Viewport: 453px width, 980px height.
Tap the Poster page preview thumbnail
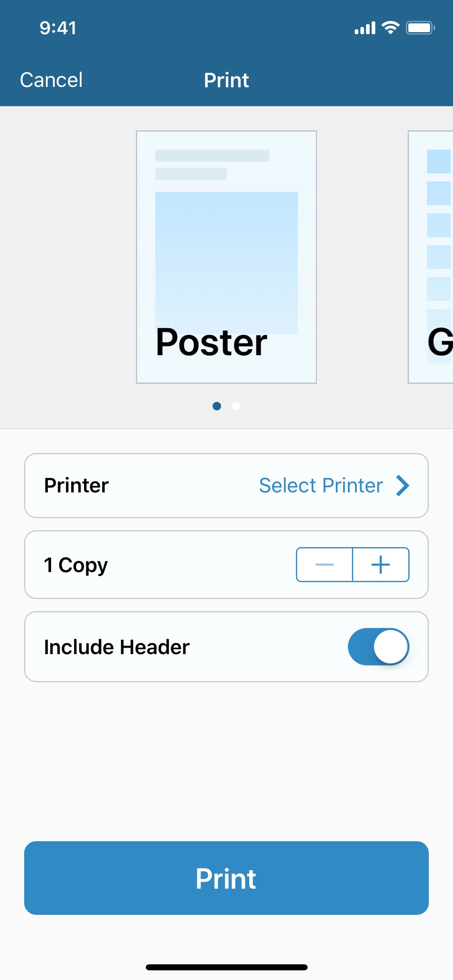point(226,257)
